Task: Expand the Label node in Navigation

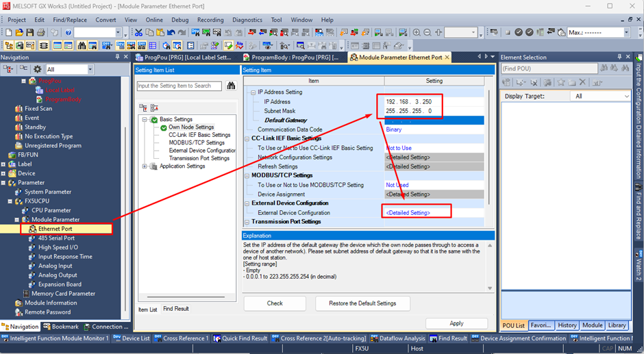Action: click(3, 164)
